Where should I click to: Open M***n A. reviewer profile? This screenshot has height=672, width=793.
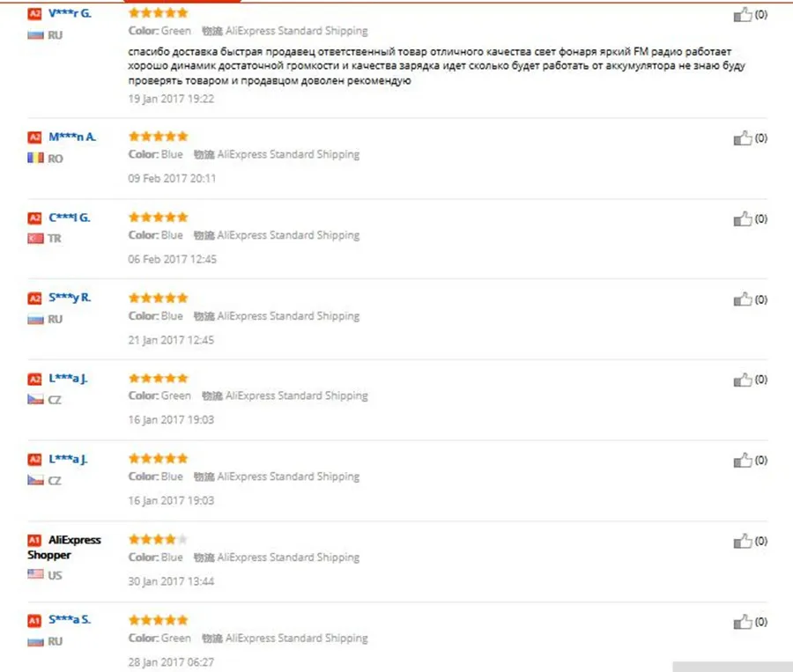pyautogui.click(x=72, y=137)
